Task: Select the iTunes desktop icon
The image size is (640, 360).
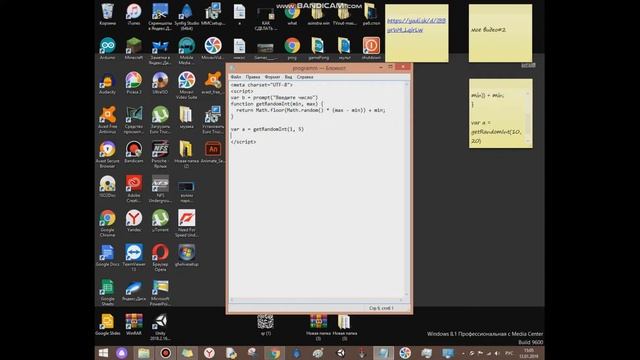Action: (133, 14)
